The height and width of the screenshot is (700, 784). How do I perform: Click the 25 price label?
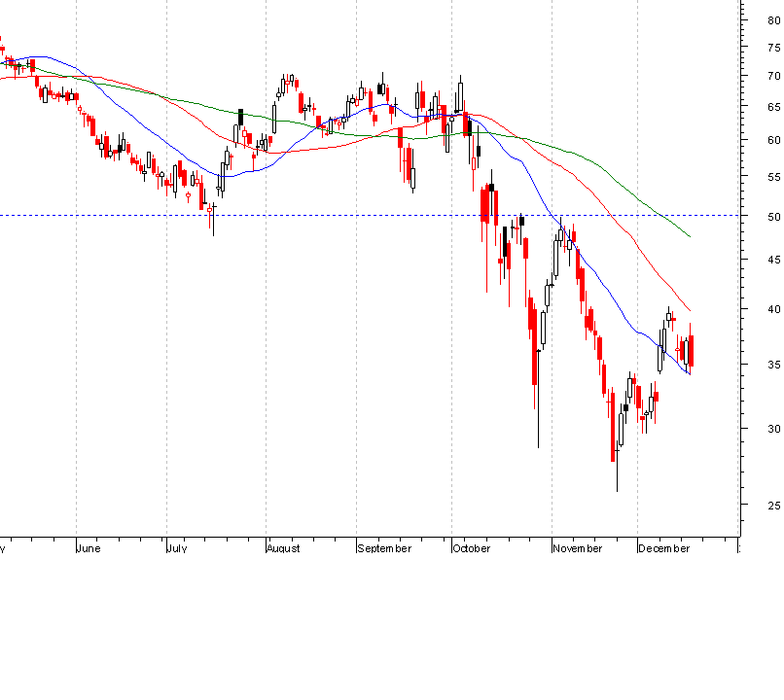[774, 506]
